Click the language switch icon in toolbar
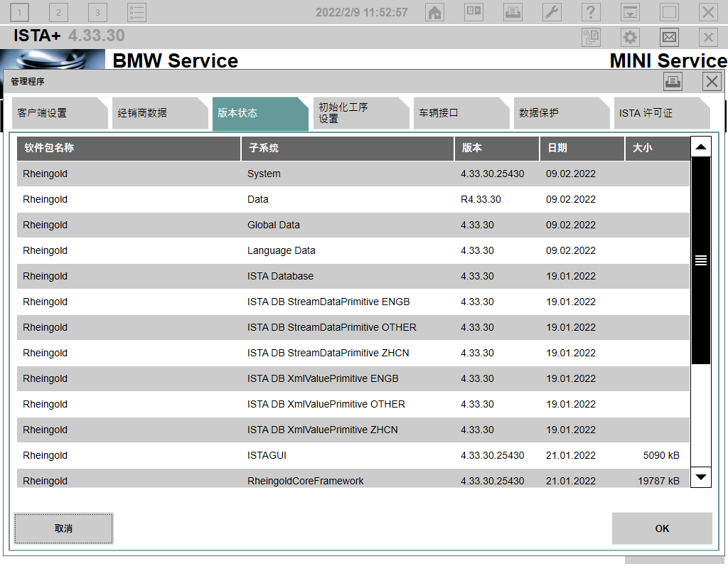 point(473,12)
